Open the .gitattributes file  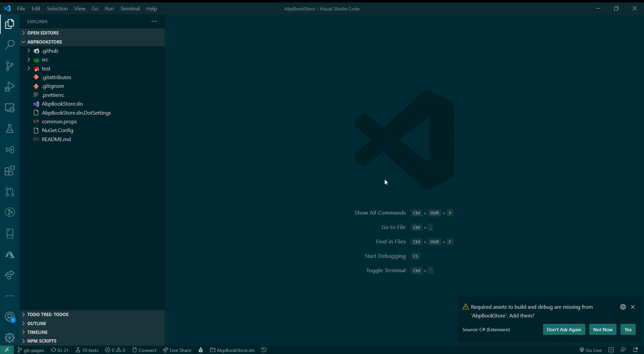point(92,77)
